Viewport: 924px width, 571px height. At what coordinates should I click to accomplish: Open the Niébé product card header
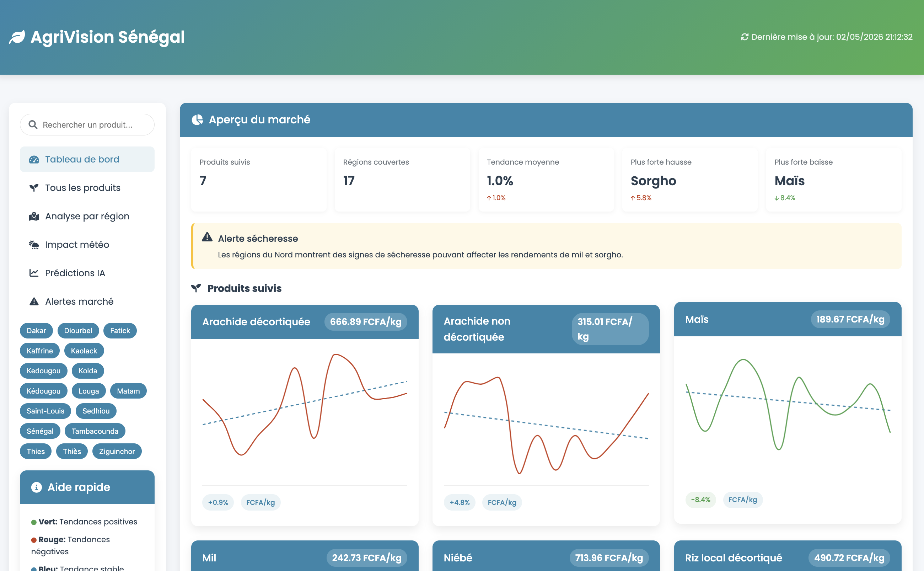546,557
